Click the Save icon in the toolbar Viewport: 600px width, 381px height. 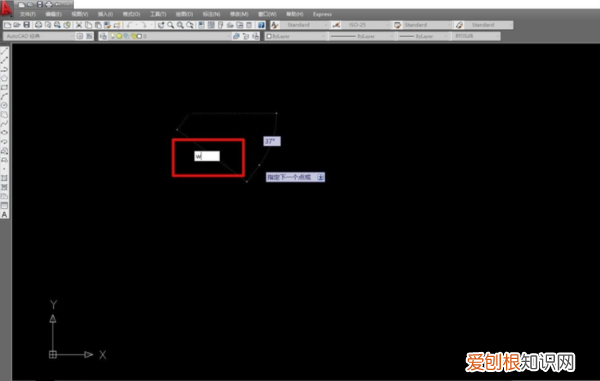[26, 25]
